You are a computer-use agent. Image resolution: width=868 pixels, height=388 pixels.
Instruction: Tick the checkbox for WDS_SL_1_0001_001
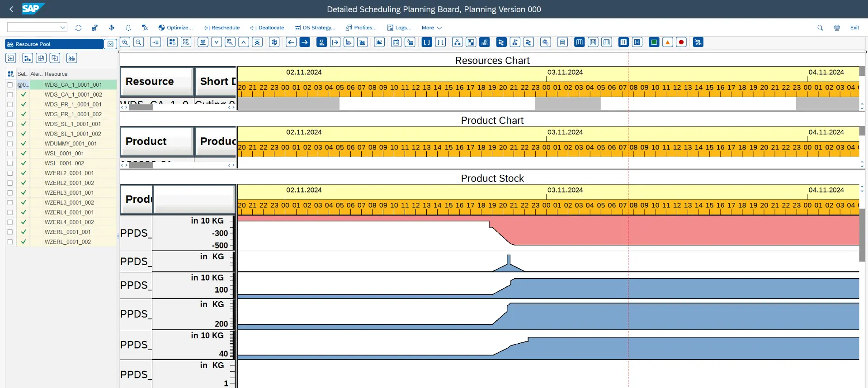pyautogui.click(x=10, y=124)
